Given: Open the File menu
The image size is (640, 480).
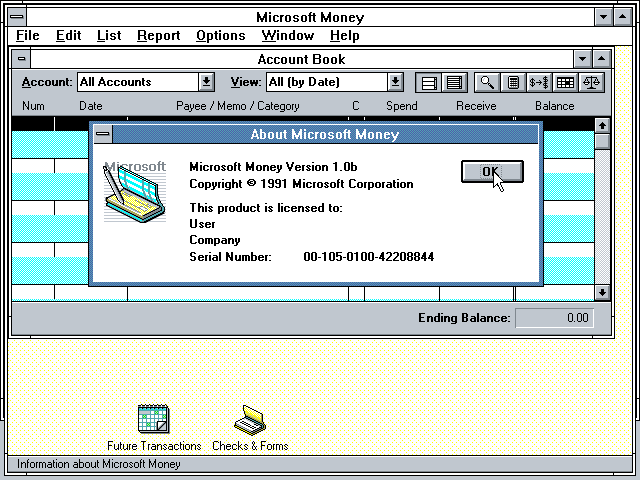Looking at the screenshot, I should 28,35.
